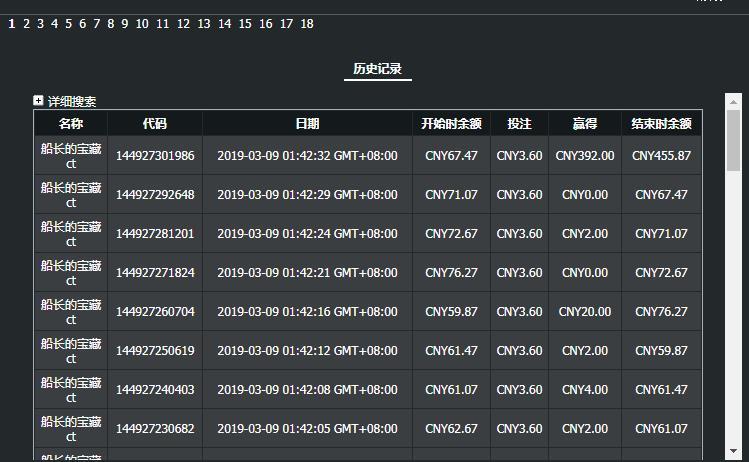Go to page 2

click(x=26, y=24)
